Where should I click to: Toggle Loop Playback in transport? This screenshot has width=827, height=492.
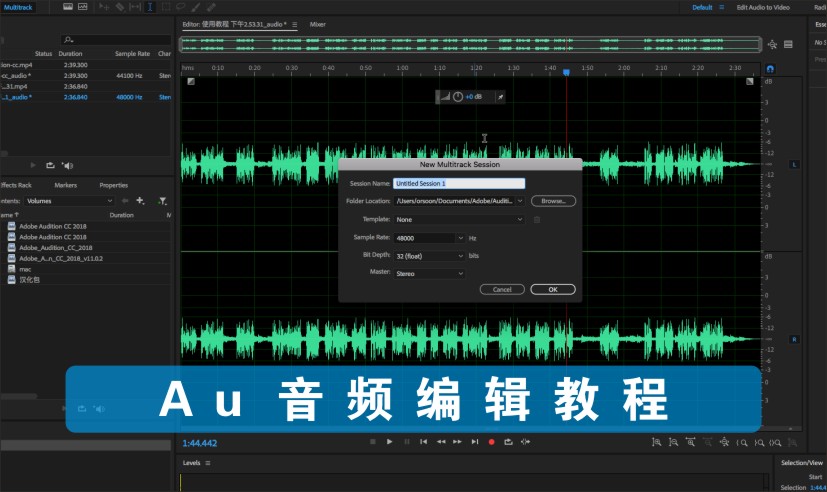pos(508,442)
